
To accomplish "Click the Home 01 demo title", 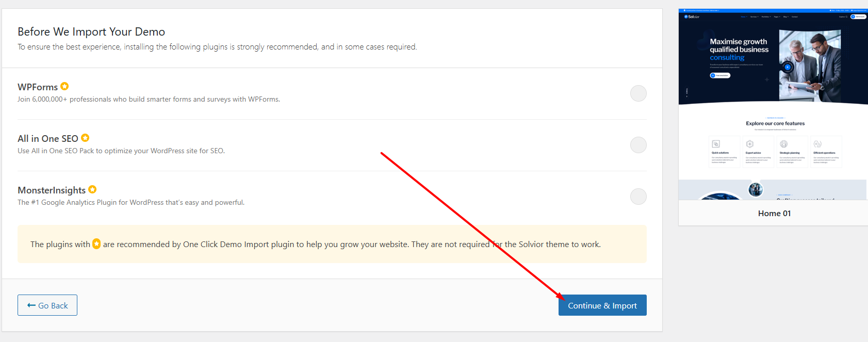I will [774, 214].
